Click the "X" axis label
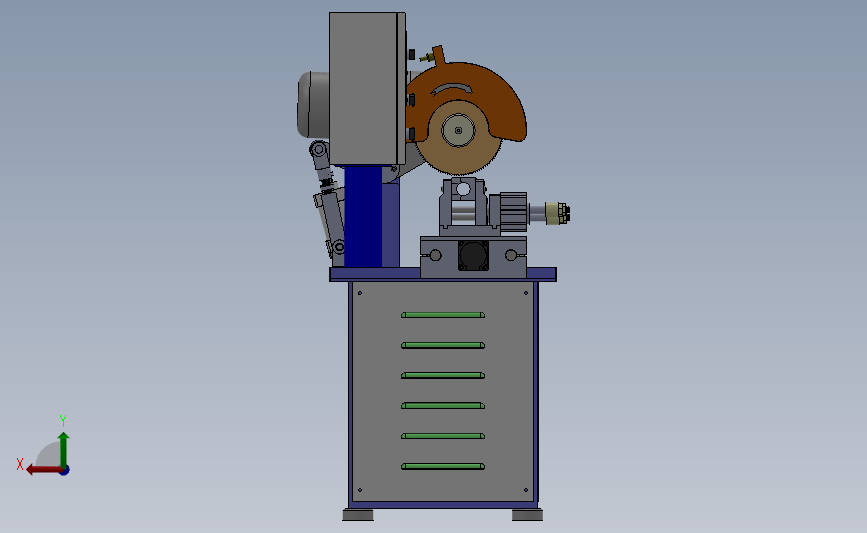Viewport: 867px width, 533px height. 20,464
